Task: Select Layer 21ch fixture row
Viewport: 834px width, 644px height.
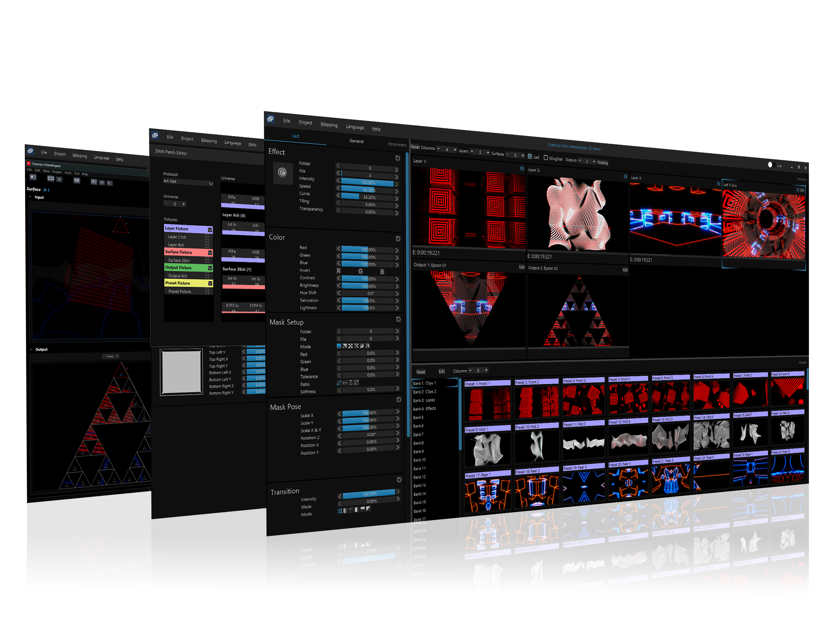Action: pyautogui.click(x=188, y=237)
